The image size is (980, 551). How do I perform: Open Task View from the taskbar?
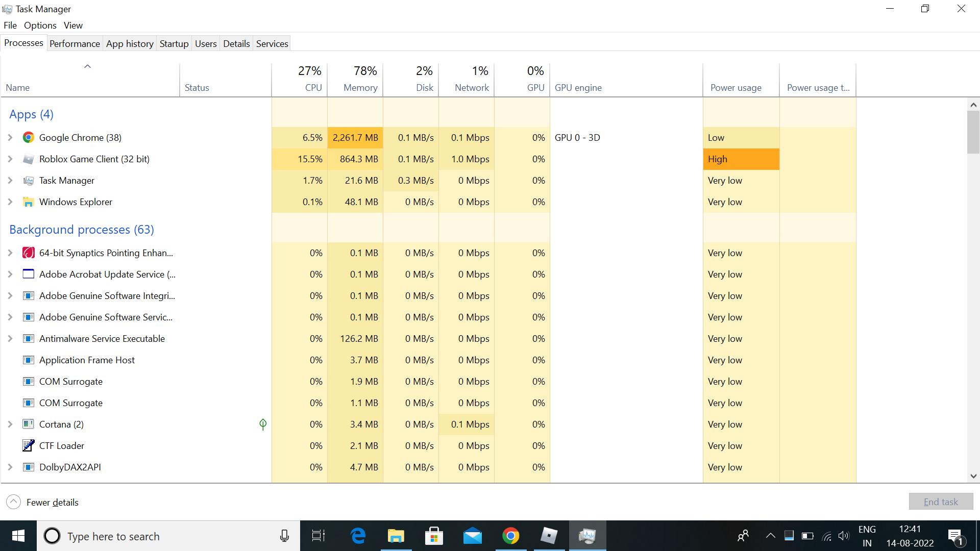(318, 536)
